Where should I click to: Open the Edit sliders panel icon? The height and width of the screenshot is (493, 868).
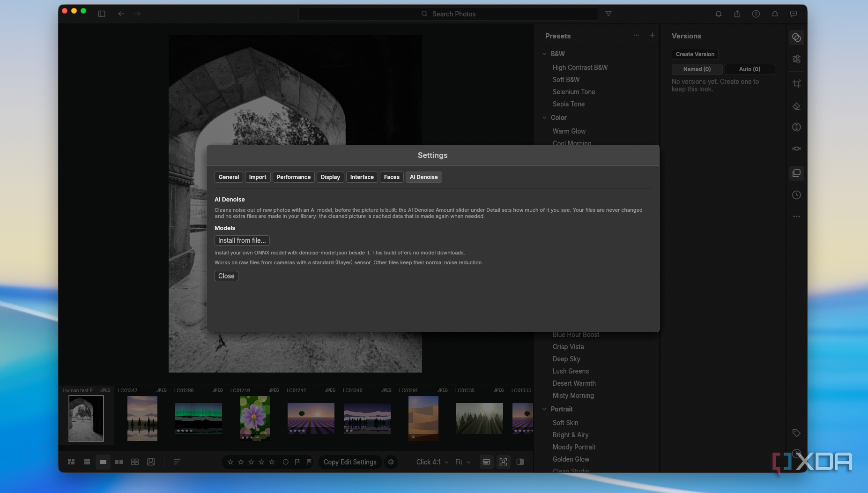[796, 59]
